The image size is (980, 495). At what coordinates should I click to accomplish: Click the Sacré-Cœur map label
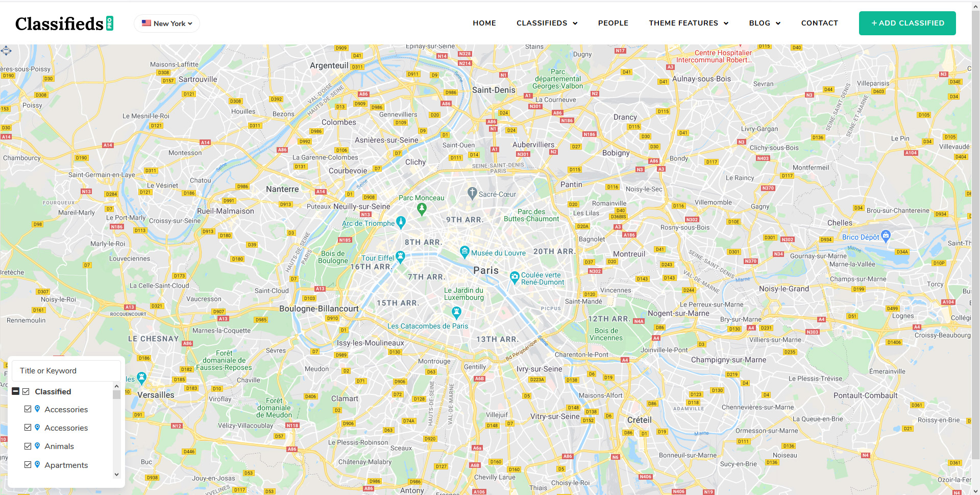click(x=497, y=194)
